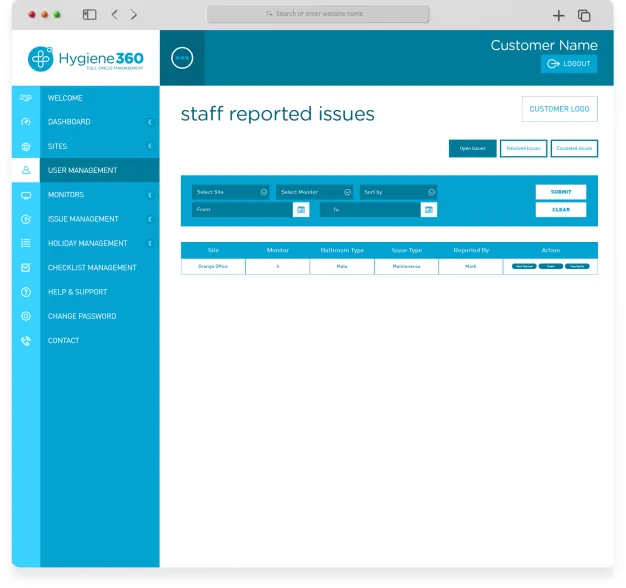Switch to the Escalated Issues tab

(x=574, y=148)
